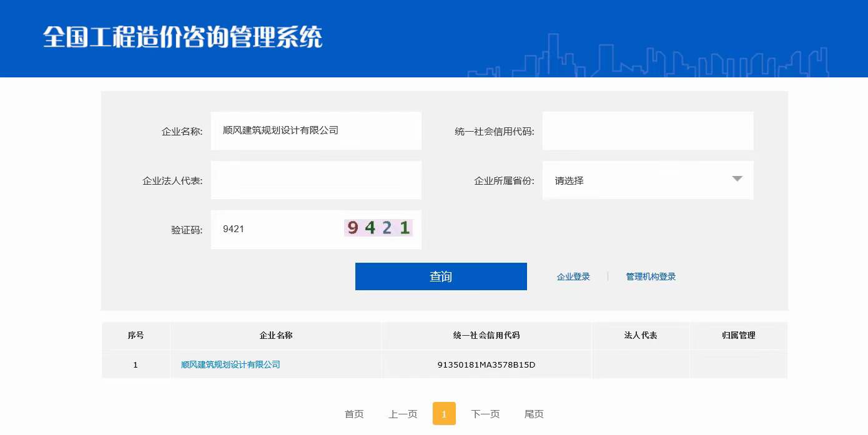Open the 企业登录 link

click(x=573, y=276)
